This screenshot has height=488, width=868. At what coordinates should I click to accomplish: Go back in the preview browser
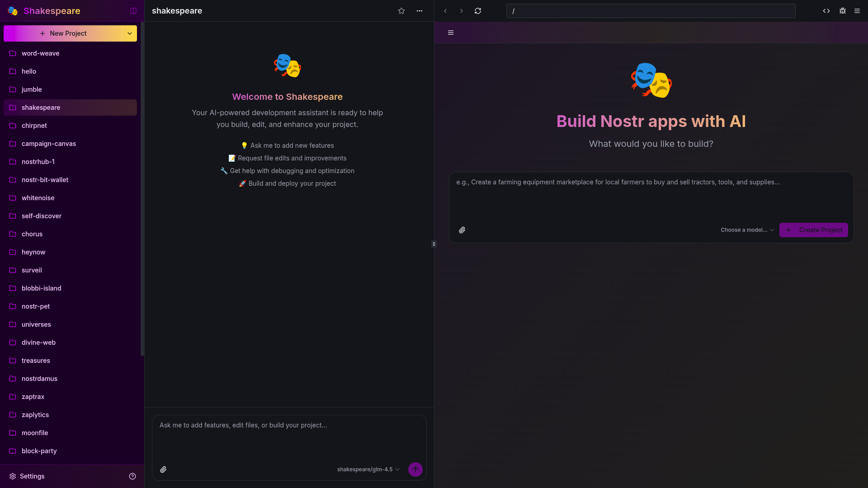[x=445, y=11]
